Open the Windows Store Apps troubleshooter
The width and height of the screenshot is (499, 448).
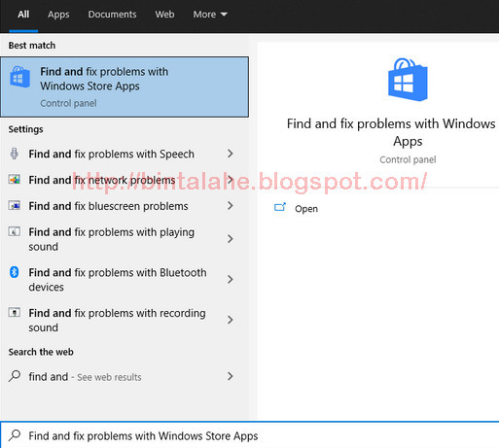click(x=125, y=86)
